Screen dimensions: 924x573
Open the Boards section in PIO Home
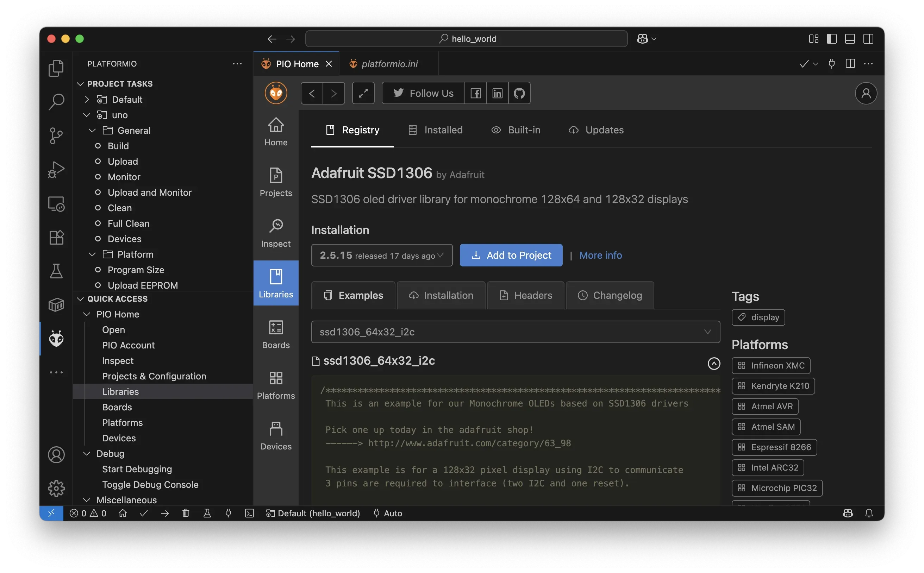click(276, 334)
